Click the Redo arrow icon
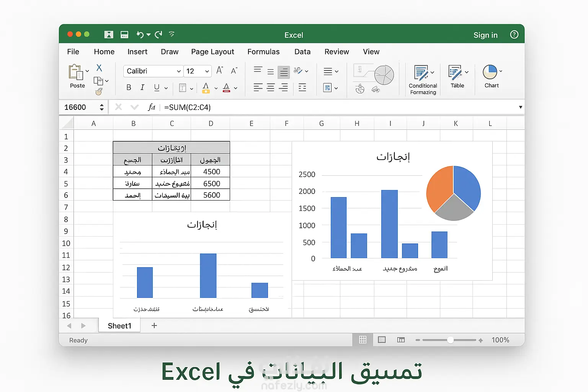The width and height of the screenshot is (588, 392). pos(158,35)
